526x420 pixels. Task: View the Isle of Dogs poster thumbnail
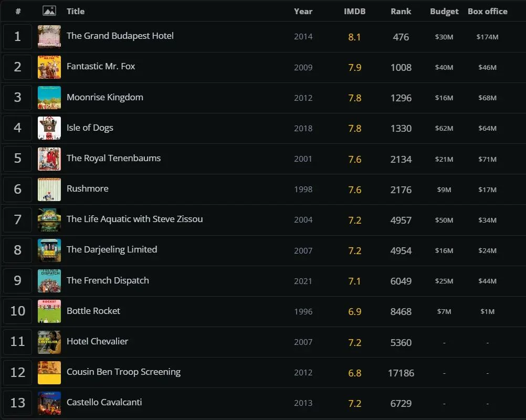[x=49, y=128]
